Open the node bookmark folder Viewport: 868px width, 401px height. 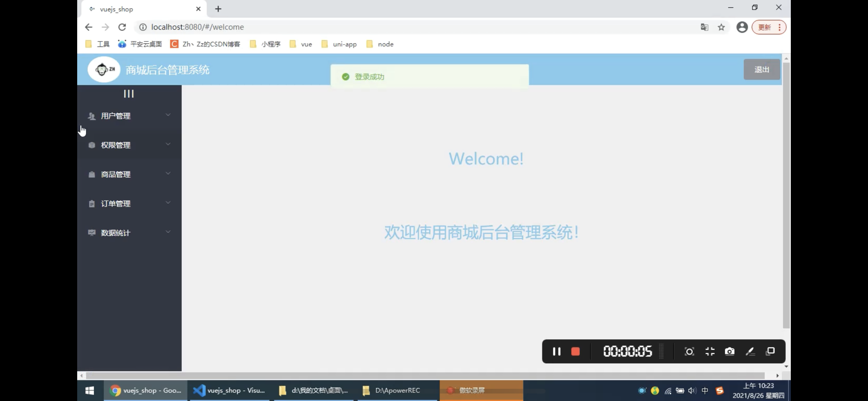tap(380, 44)
